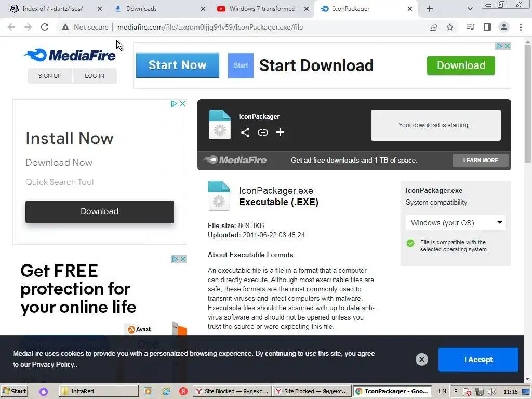532x399 pixels.
Task: Switch to the Downloads tab
Action: [x=141, y=9]
